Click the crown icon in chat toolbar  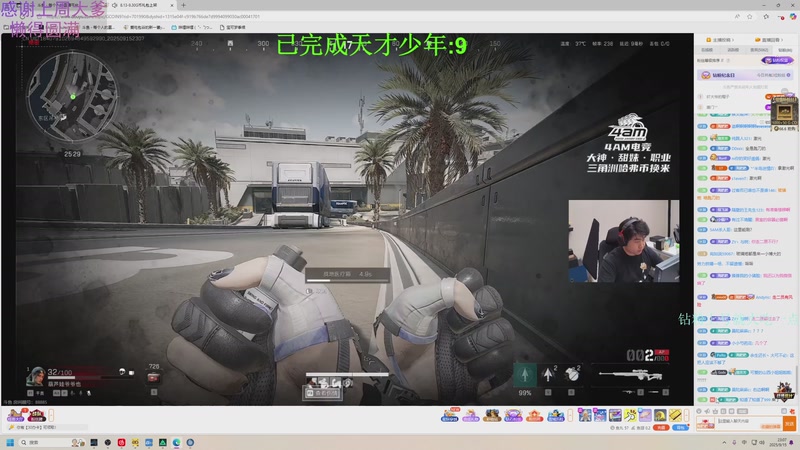click(715, 411)
